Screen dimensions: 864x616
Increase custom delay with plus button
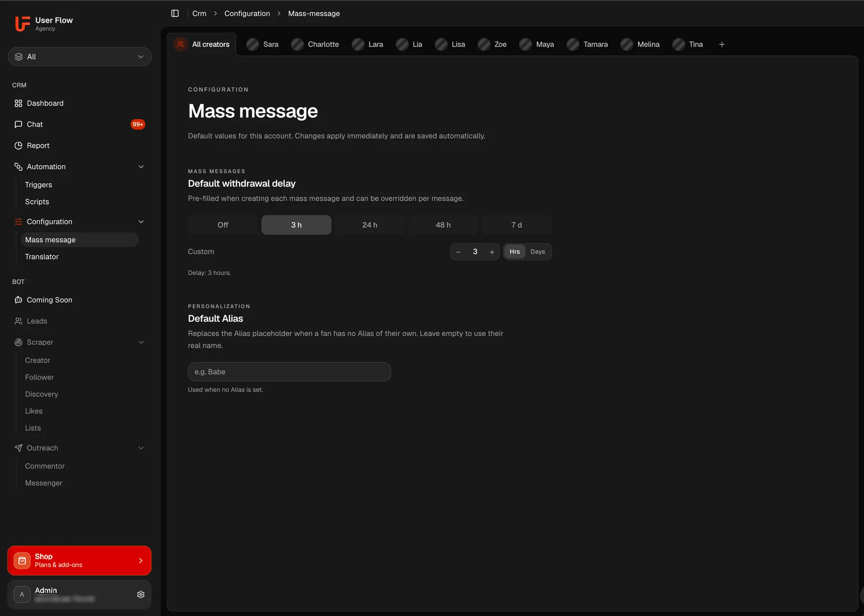[492, 252]
